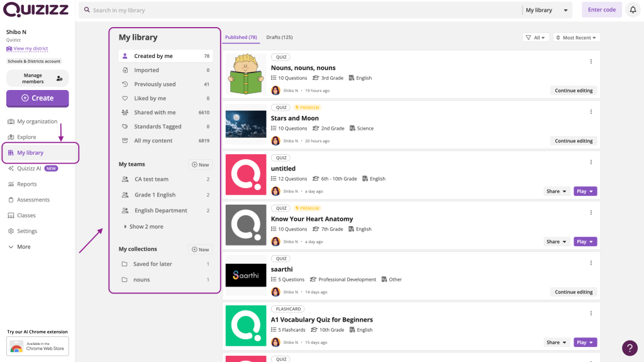Switch to the Drafts tab
The width and height of the screenshot is (644, 362).
279,37
